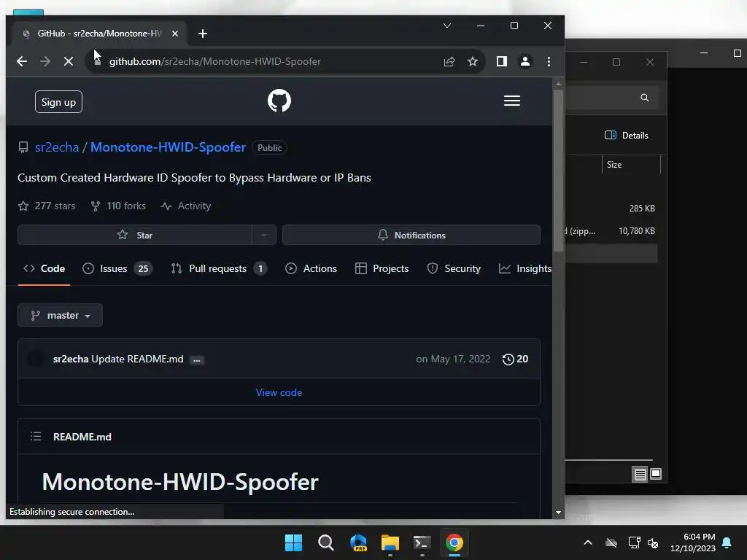Close the GitHub Monotone tab

(x=175, y=34)
